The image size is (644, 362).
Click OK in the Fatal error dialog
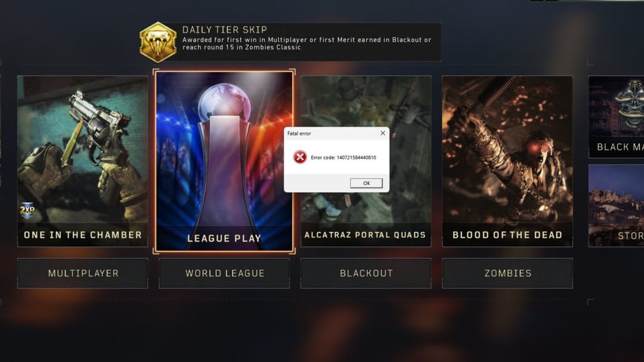[366, 183]
